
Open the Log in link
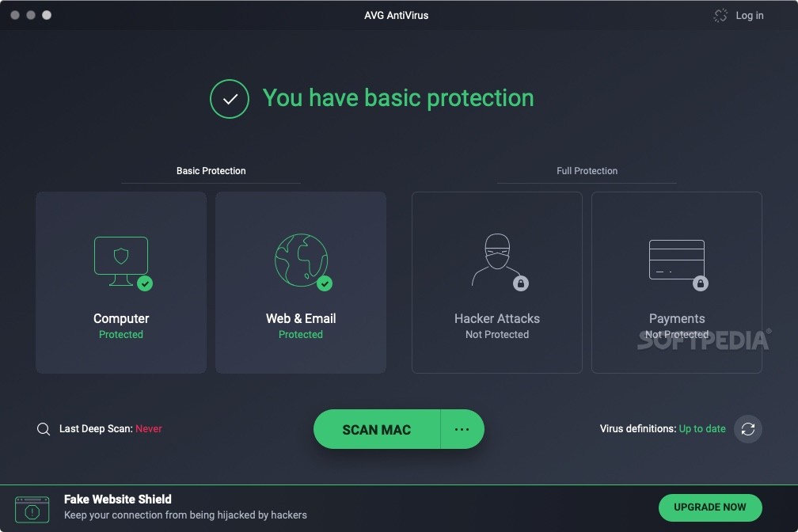point(749,16)
